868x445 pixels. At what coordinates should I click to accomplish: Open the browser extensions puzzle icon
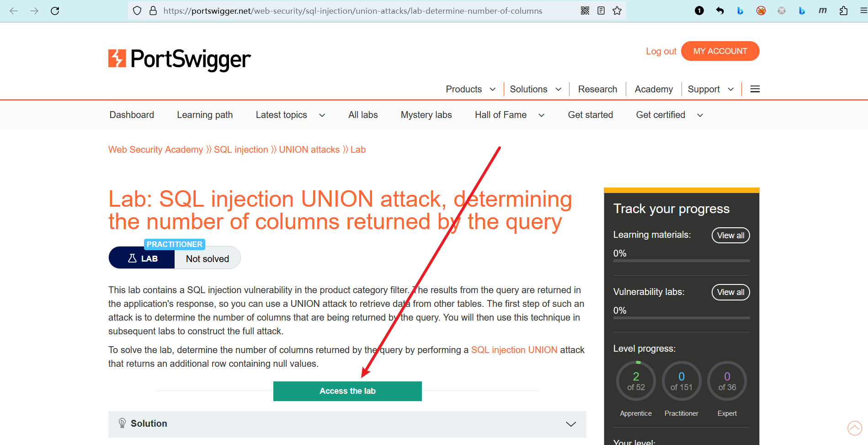pos(843,11)
